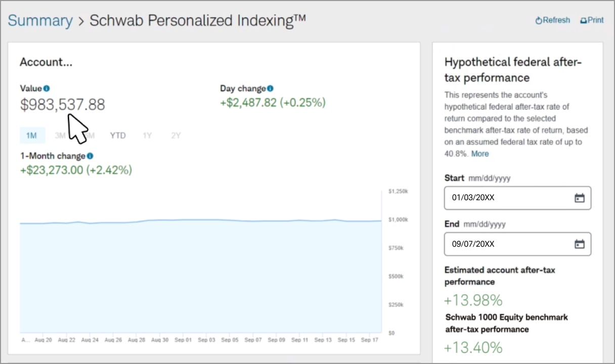This screenshot has height=364, width=615.
Task: Click the Aug 30 date label
Action: point(160,340)
